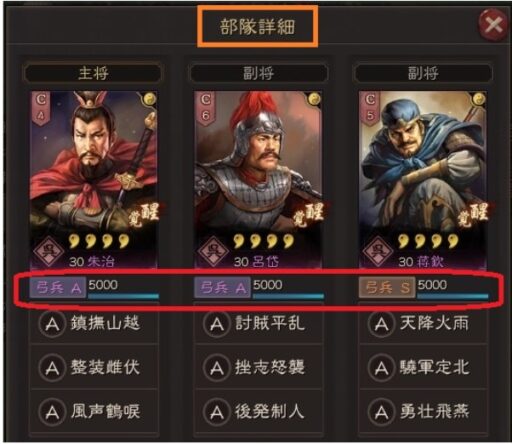Click the 呉 faction emblem on 朱治's card

pyautogui.click(x=49, y=251)
